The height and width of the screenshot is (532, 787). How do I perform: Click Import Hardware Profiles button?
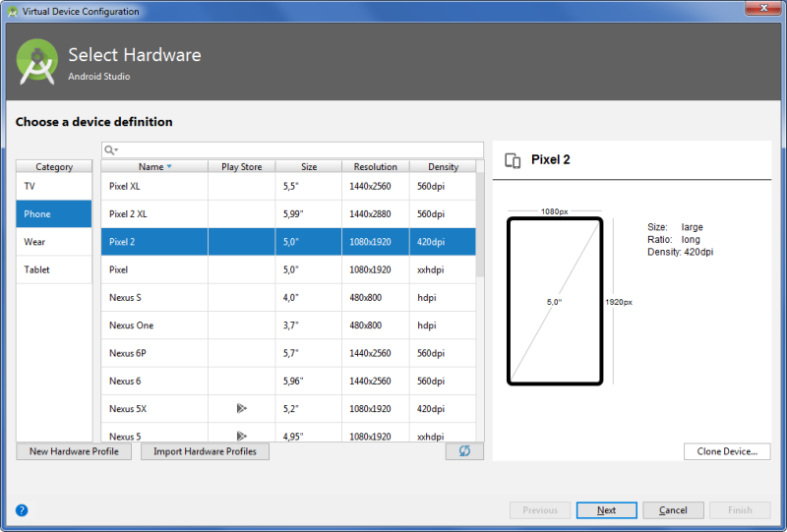tap(205, 451)
